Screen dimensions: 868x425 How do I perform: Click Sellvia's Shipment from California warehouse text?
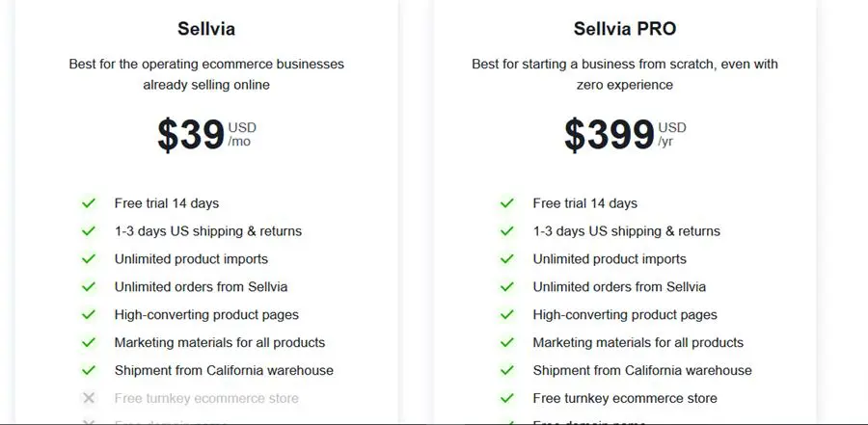pyautogui.click(x=224, y=371)
